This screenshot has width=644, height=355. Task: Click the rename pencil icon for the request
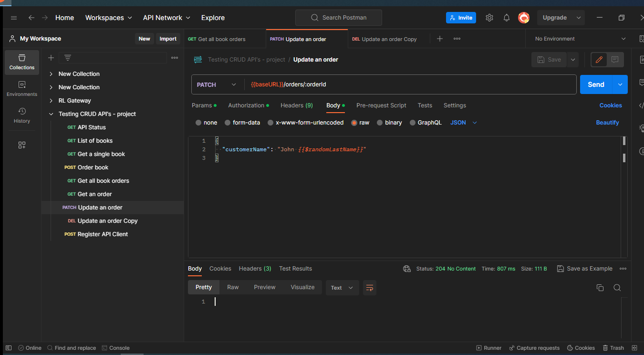(x=599, y=60)
